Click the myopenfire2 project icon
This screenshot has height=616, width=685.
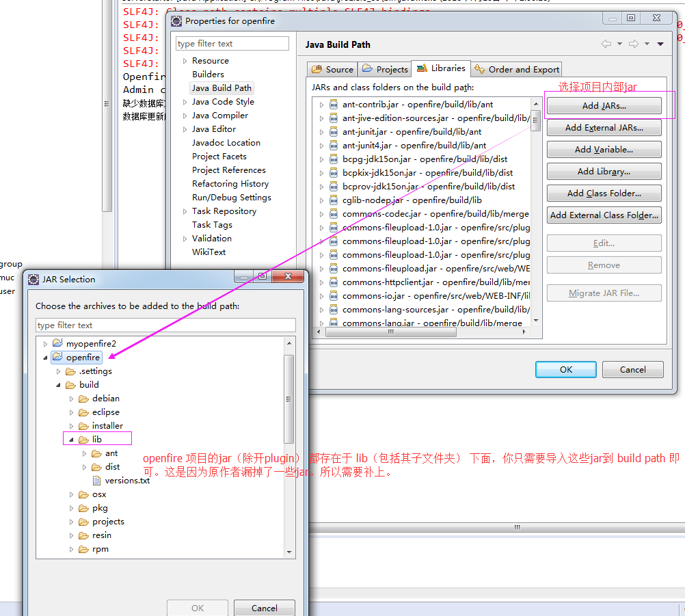click(57, 343)
